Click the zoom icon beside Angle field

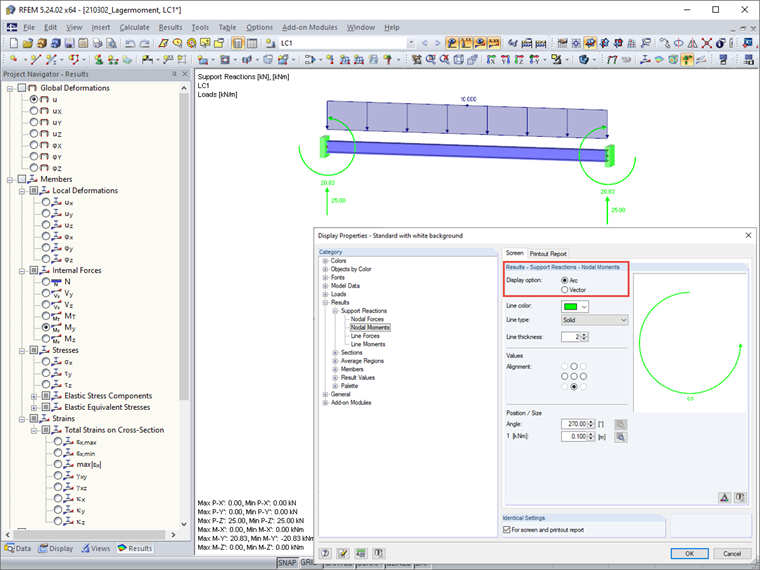point(620,424)
